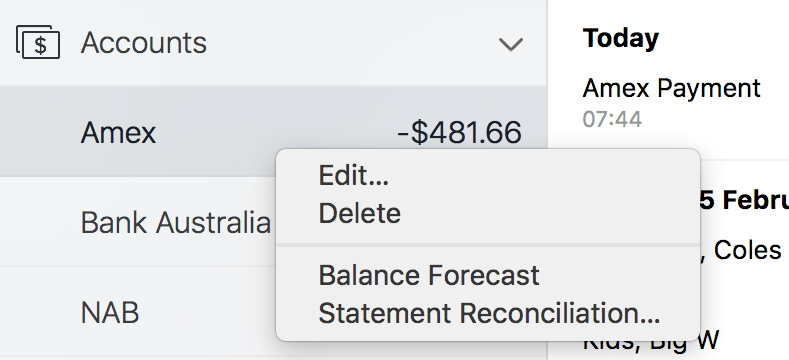The image size is (789, 360).
Task: Click the Amex balance -$481.66
Action: point(459,133)
